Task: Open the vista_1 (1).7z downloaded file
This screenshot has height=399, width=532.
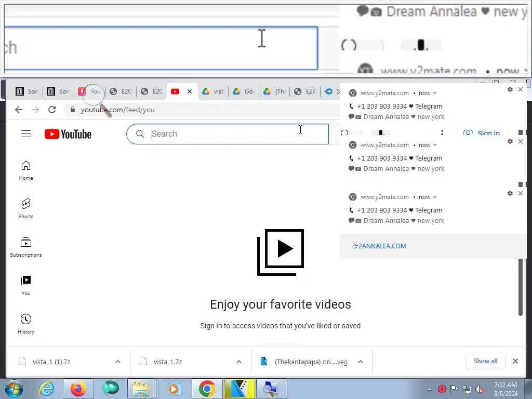Action: pos(51,362)
